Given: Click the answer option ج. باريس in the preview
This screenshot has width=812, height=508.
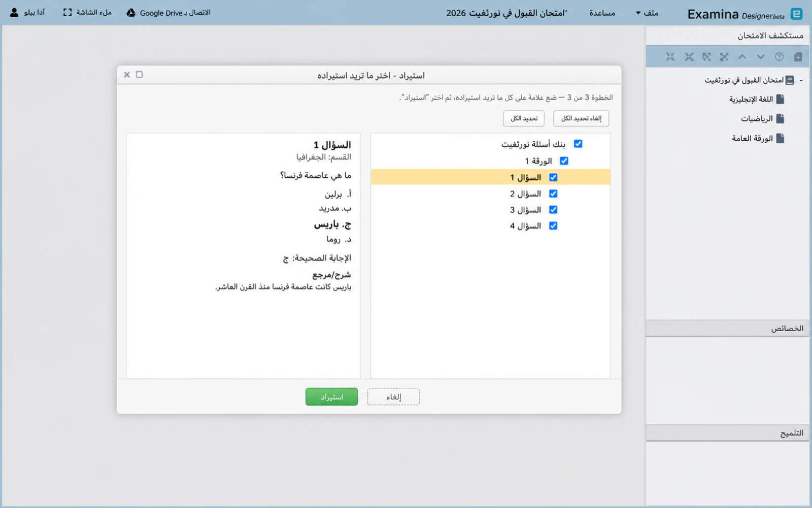Looking at the screenshot, I should click(332, 224).
